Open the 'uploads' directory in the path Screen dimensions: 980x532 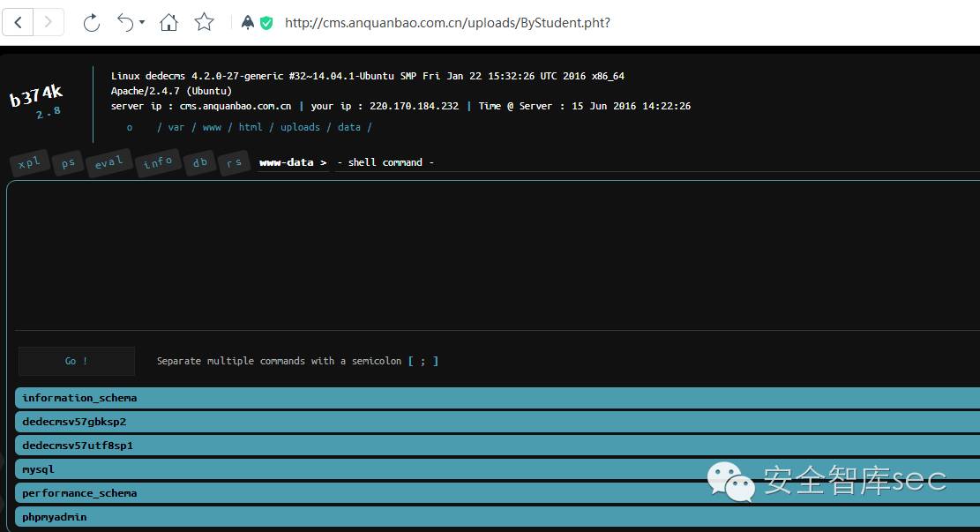[x=300, y=127]
